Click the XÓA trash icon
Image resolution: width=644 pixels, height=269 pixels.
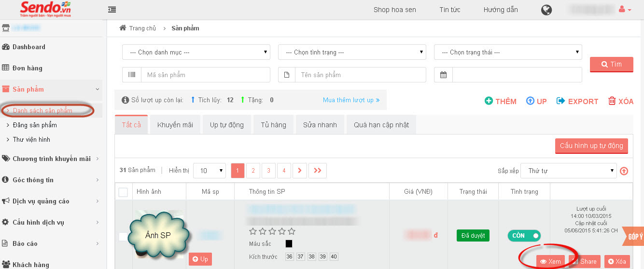[612, 101]
